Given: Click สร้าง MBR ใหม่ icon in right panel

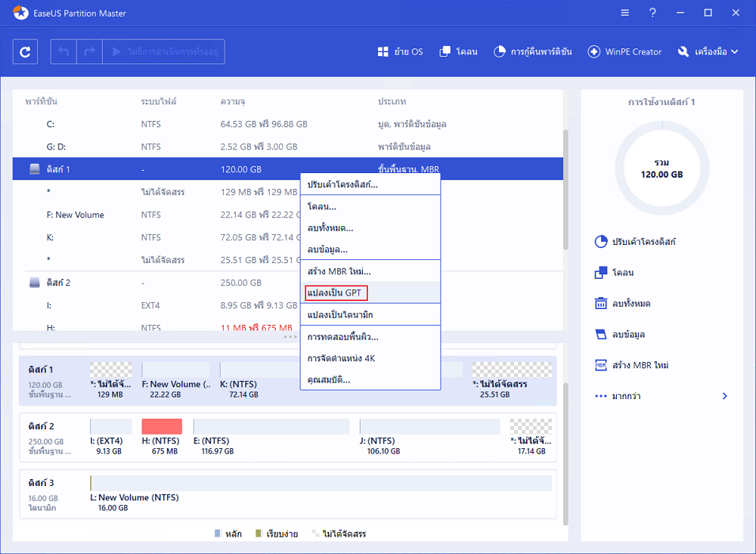Looking at the screenshot, I should pyautogui.click(x=601, y=365).
